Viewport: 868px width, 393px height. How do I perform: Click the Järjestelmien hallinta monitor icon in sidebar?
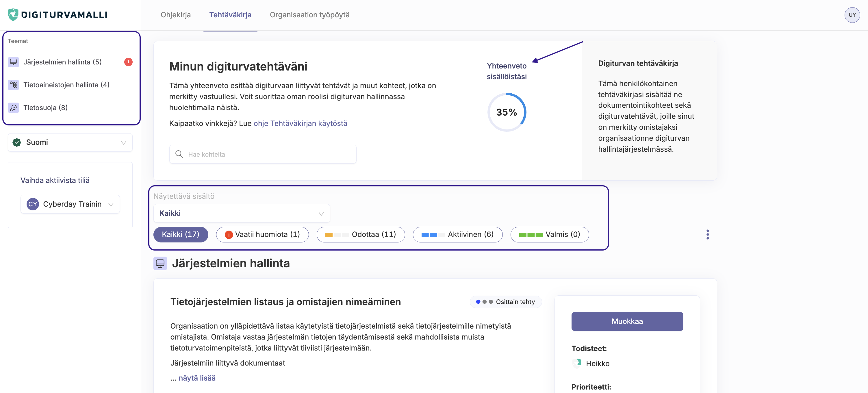pyautogui.click(x=14, y=62)
